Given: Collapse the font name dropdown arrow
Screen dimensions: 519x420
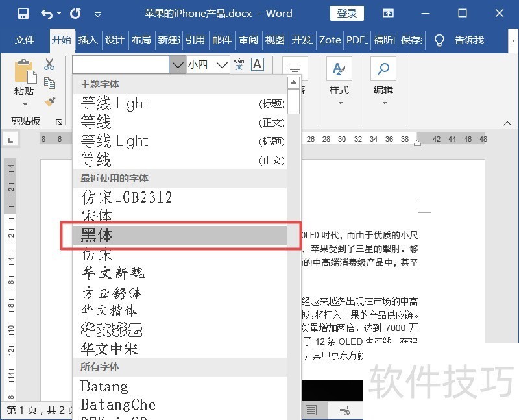Looking at the screenshot, I should tap(178, 64).
